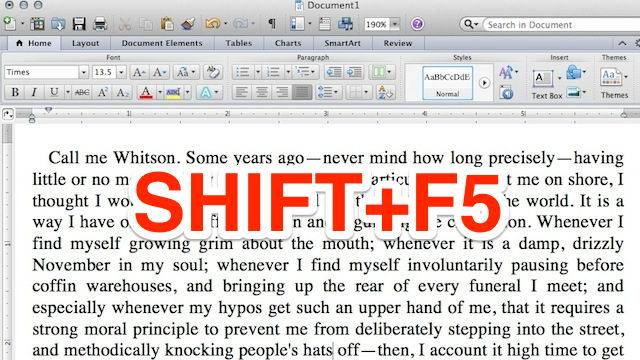Click the Undo arrow icon
The image size is (640, 360).
click(213, 24)
